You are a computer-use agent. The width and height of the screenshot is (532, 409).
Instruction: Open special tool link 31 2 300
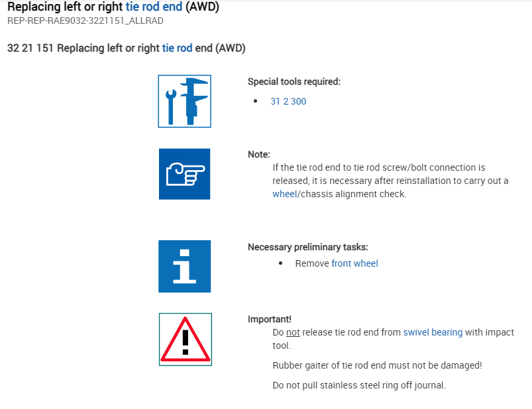pos(288,101)
